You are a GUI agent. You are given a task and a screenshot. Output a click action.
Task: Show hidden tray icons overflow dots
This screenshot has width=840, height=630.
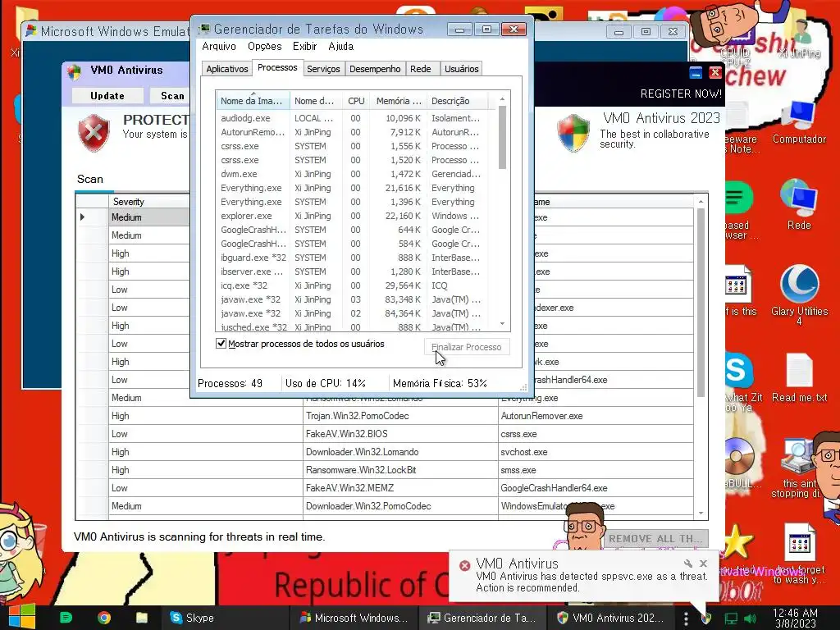coord(686,619)
